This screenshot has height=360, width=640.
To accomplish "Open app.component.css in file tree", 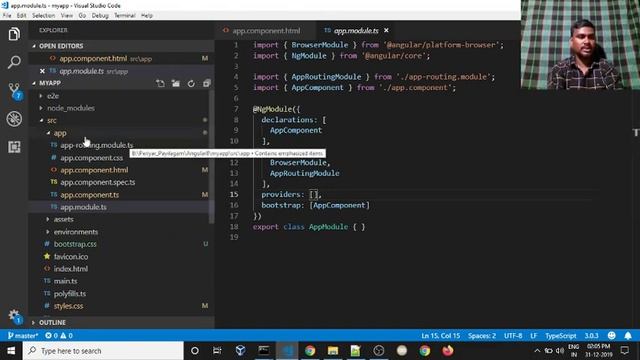I will coord(91,158).
